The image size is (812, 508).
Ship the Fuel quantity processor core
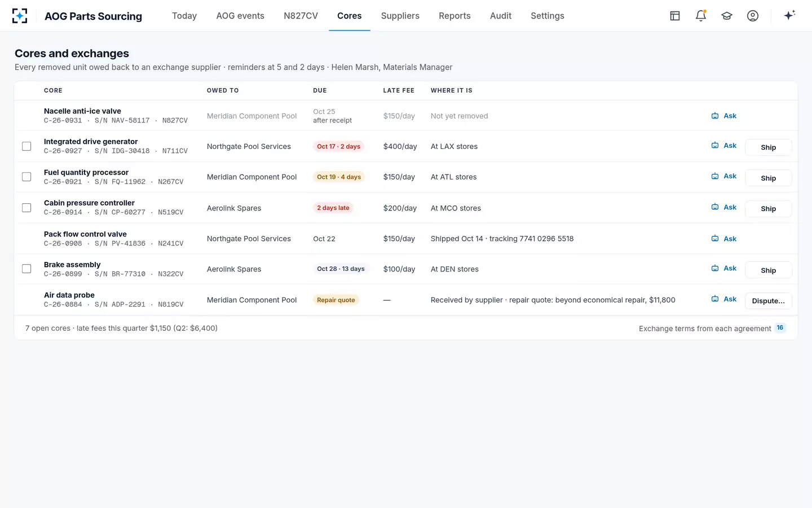(x=768, y=178)
